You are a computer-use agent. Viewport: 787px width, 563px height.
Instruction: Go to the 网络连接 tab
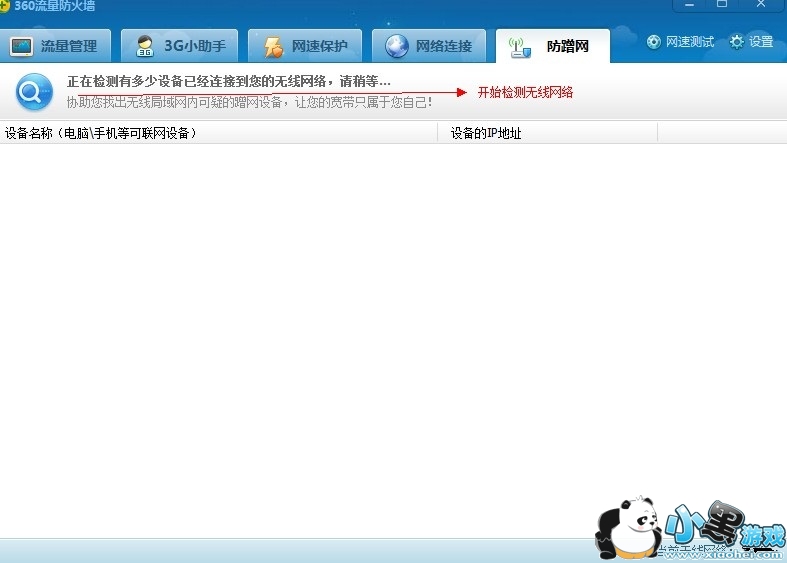point(429,46)
